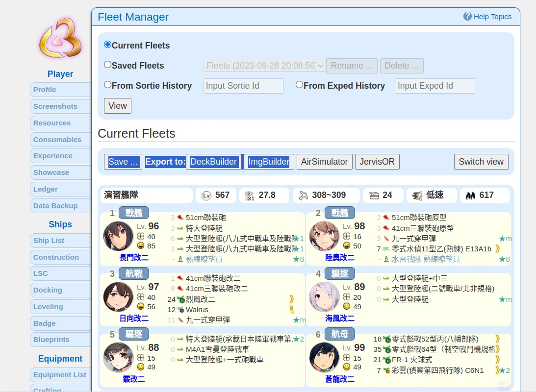This screenshot has width=536, height=392.
Task: Open the Data Backup sidebar item
Action: coord(60,206)
